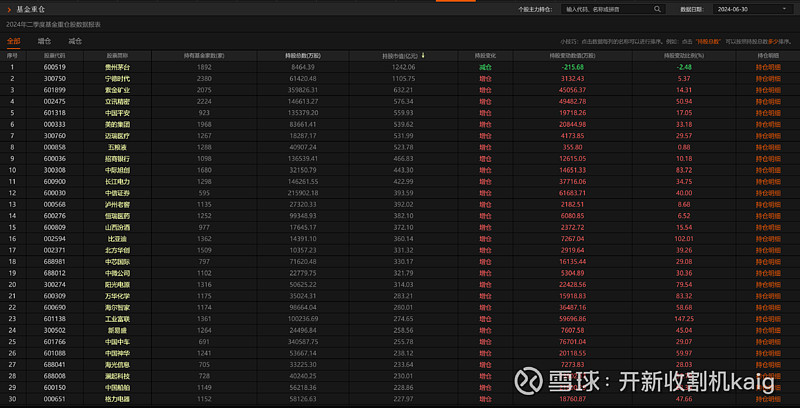Open 持仓明细 for 五粮液
800x408 pixels.
[768, 147]
